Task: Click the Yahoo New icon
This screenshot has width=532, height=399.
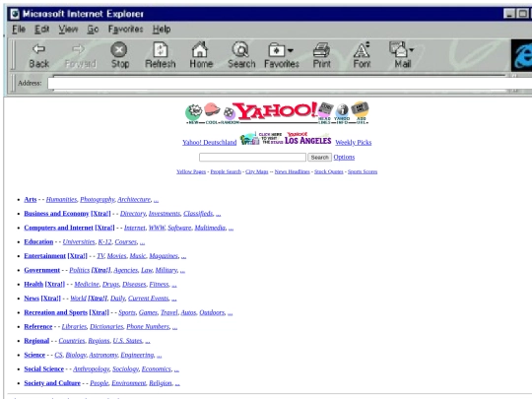Action: 193,113
